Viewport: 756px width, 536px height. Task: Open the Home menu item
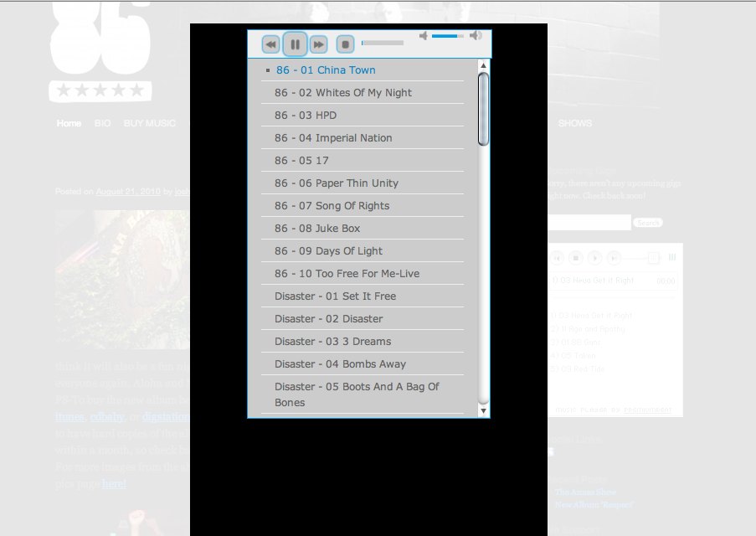pos(69,123)
